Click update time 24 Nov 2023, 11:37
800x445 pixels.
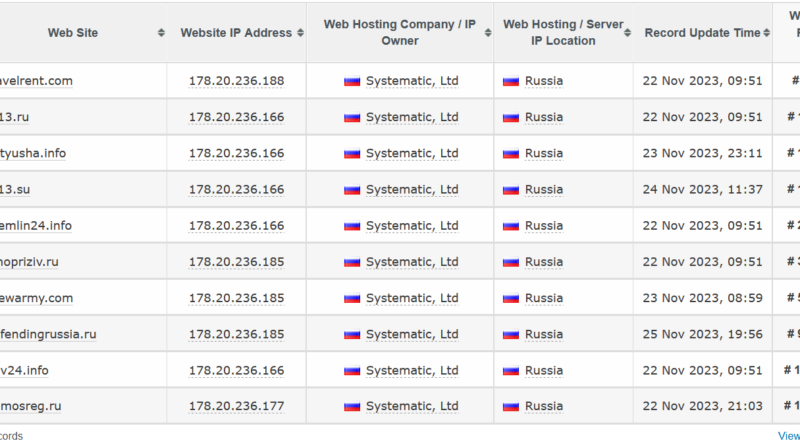point(703,189)
